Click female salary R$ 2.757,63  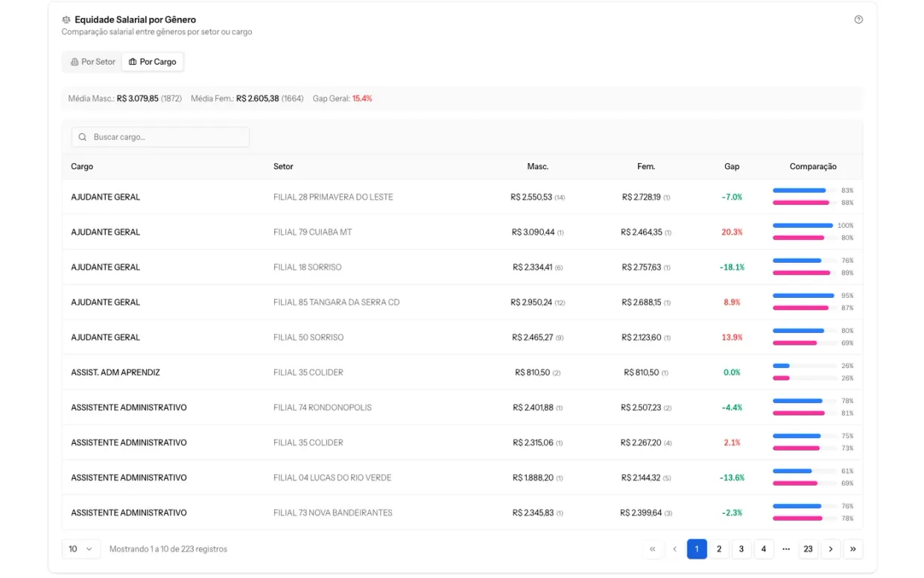[x=642, y=267]
